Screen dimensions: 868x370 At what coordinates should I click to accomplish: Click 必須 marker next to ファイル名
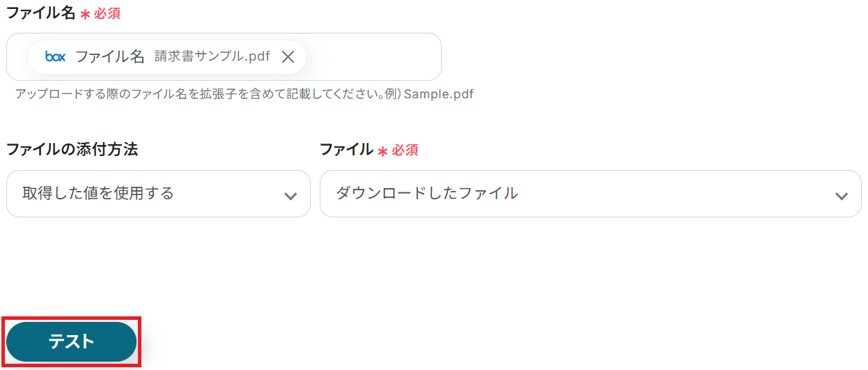tap(107, 14)
